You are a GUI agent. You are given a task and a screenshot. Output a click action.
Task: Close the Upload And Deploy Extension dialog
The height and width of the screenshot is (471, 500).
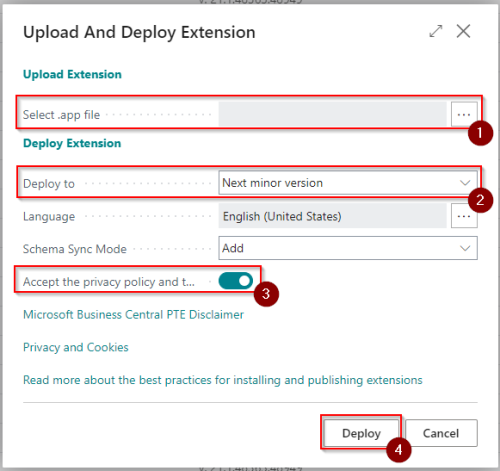point(463,31)
